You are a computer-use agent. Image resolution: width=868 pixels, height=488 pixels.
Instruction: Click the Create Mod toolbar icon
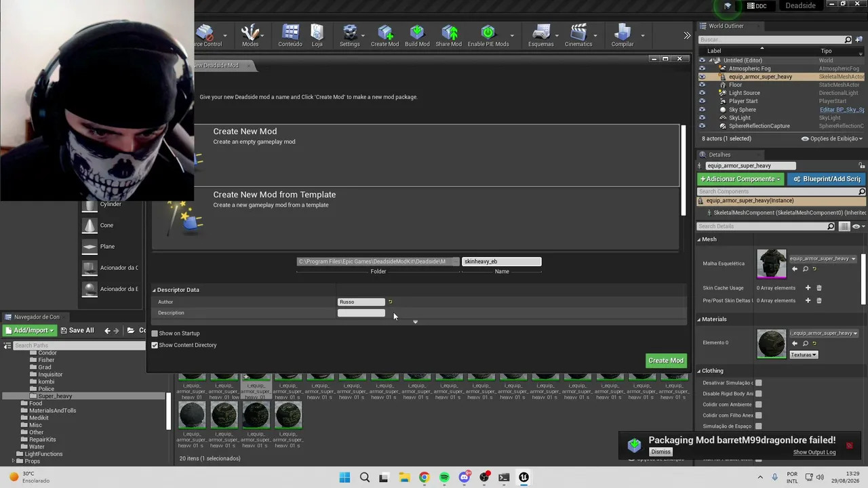point(384,36)
